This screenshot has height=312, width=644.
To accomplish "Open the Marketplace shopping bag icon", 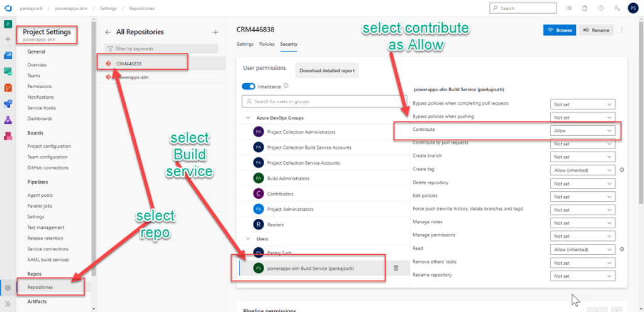I will pyautogui.click(x=584, y=8).
